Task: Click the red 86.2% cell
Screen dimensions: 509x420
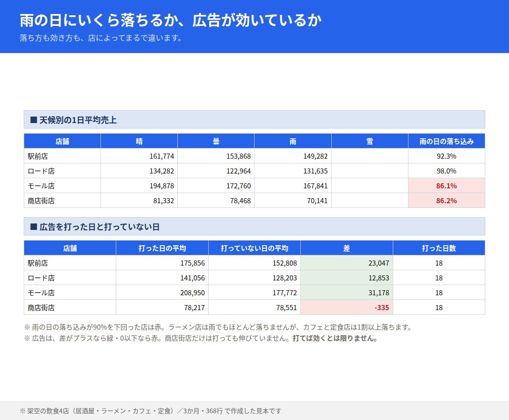Action: click(447, 201)
